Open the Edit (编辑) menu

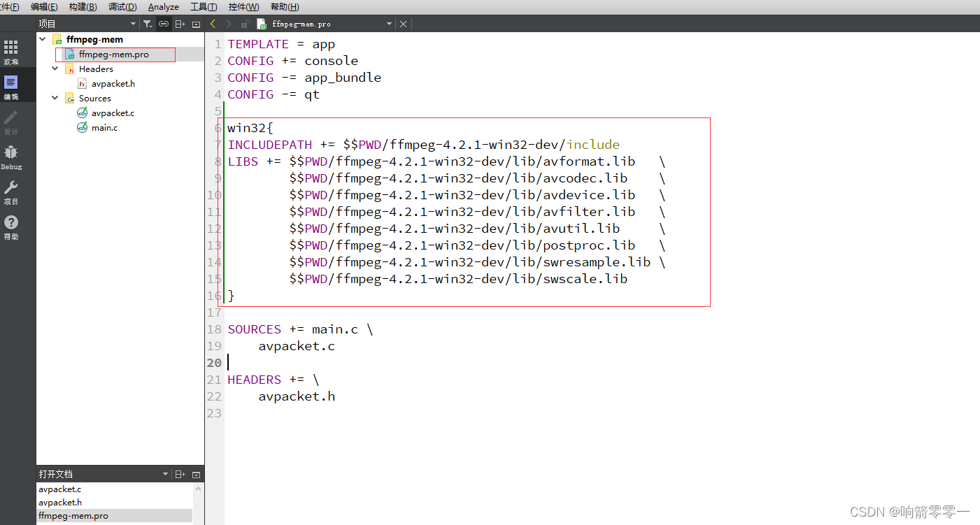[44, 6]
